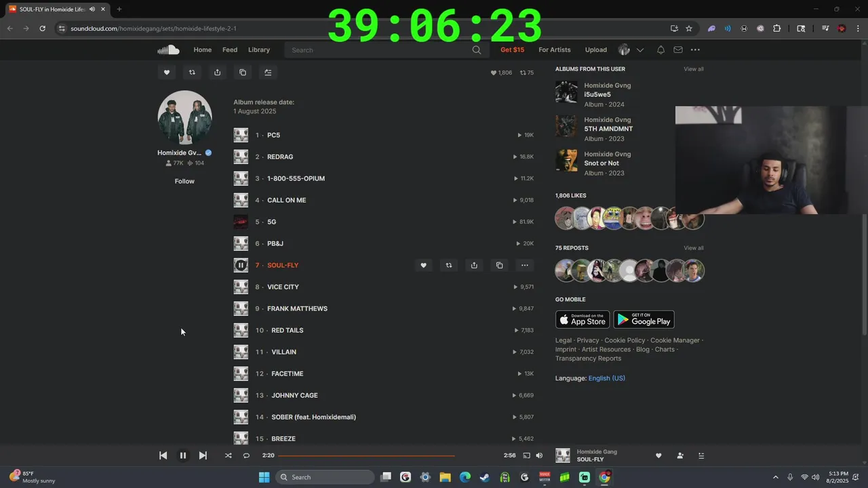The image size is (868, 488).
Task: Open SOUL-FLY track more options
Action: point(525,265)
